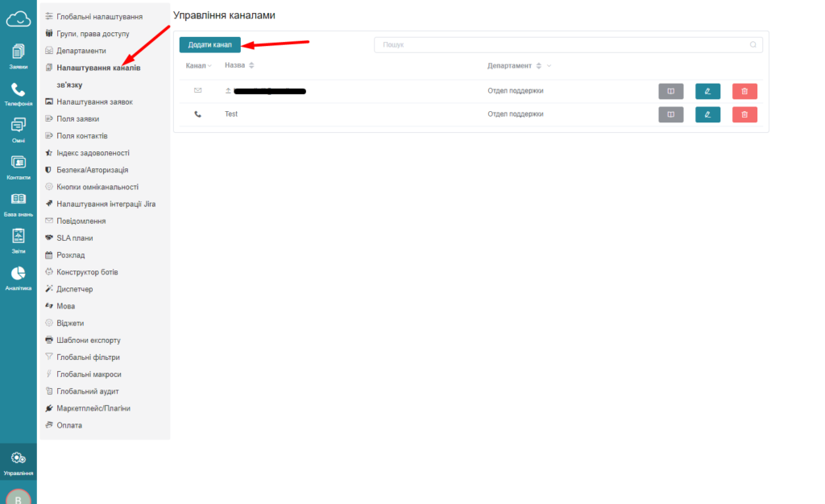Go to the Омні chat section

tap(18, 129)
